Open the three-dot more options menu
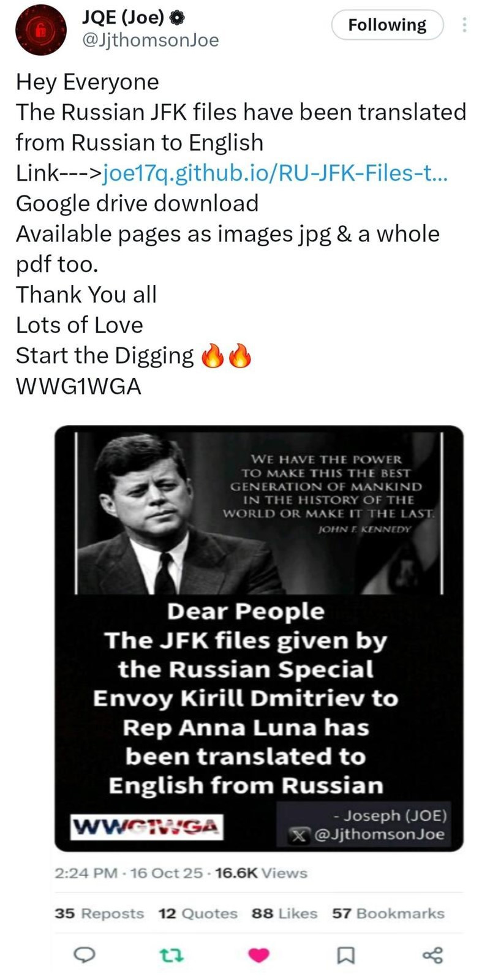 pos(464,25)
